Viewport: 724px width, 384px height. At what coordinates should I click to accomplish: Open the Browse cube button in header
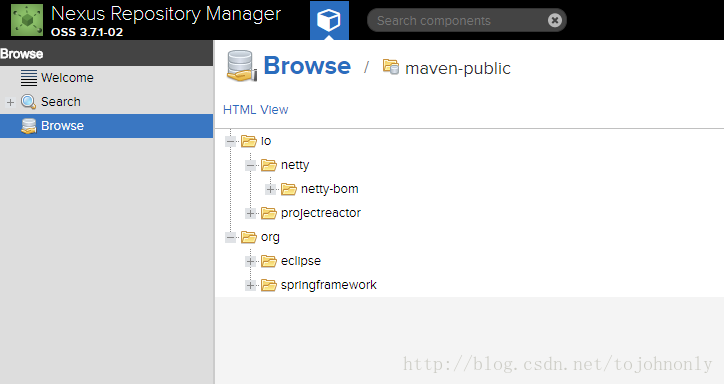(329, 20)
